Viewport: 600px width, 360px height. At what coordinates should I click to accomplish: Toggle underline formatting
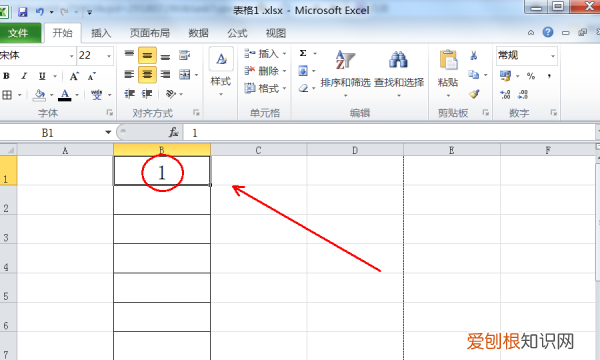(42, 76)
